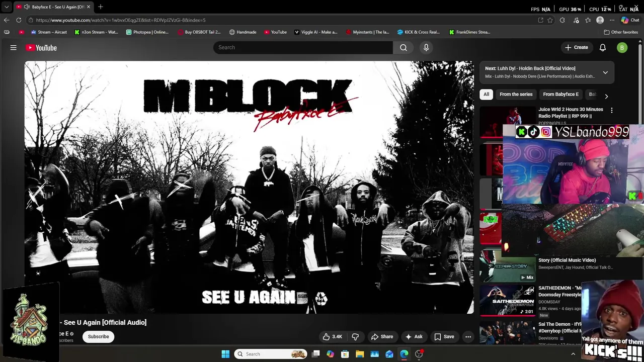Open SAITHEDEMON Doomsday Freestyle thumbnail
Screen dimensions: 644x362
tap(507, 301)
